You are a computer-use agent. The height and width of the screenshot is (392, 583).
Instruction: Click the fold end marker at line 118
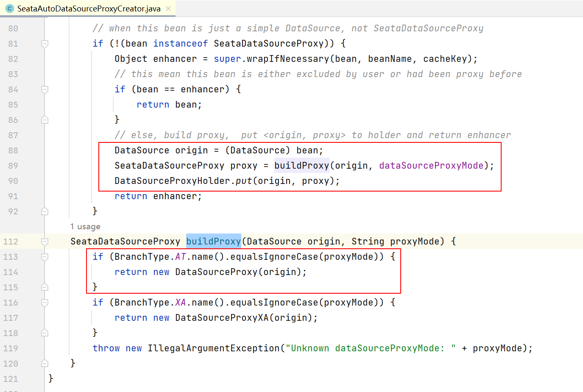[45, 333]
